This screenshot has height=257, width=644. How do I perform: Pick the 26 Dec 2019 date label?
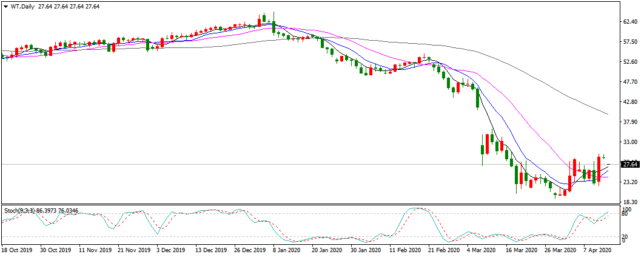point(249,250)
